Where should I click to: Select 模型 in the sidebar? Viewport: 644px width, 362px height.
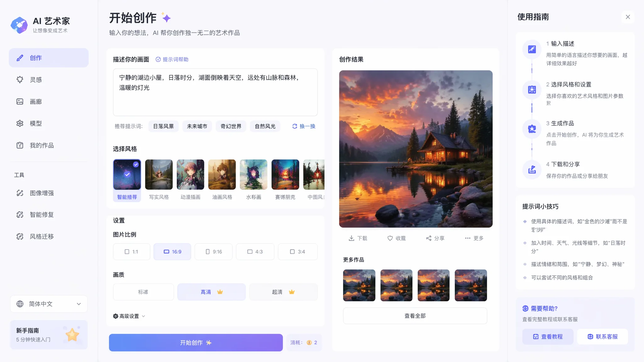[49, 123]
